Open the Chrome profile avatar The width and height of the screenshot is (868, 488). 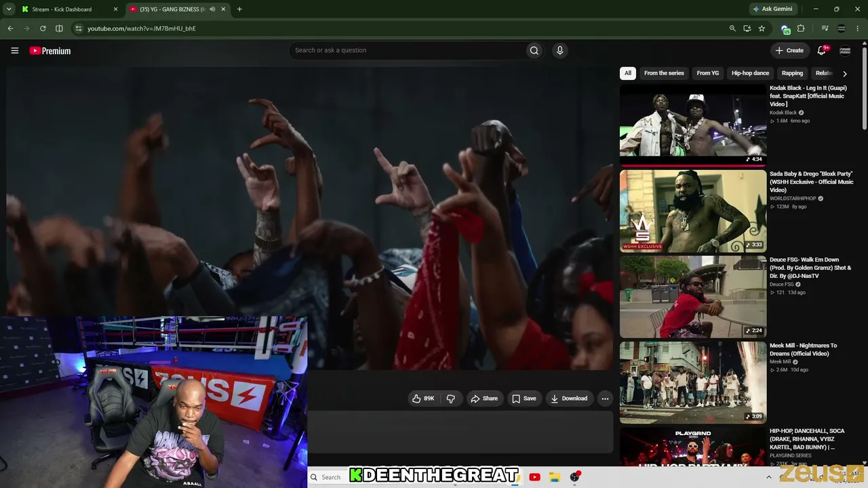[x=842, y=28]
